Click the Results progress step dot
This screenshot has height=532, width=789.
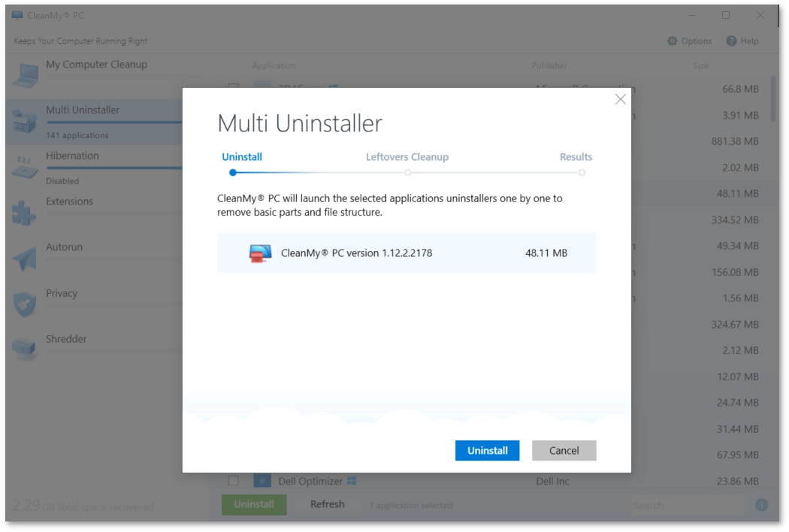[582, 173]
